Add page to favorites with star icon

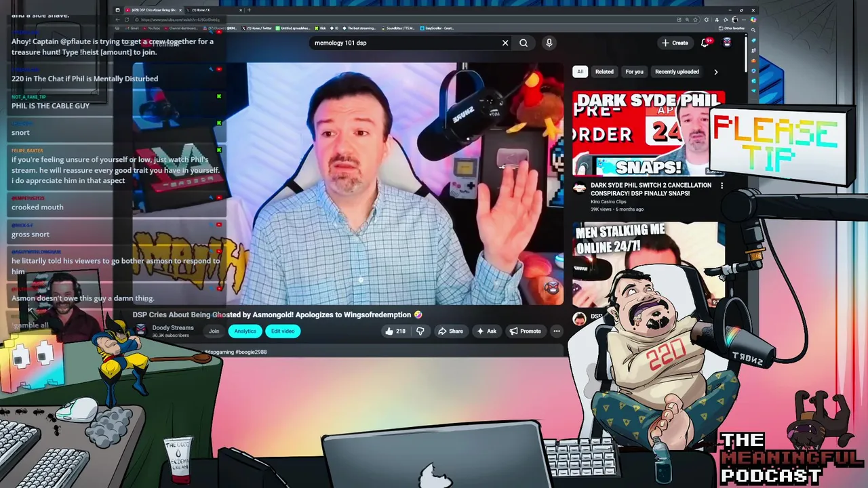click(x=695, y=20)
